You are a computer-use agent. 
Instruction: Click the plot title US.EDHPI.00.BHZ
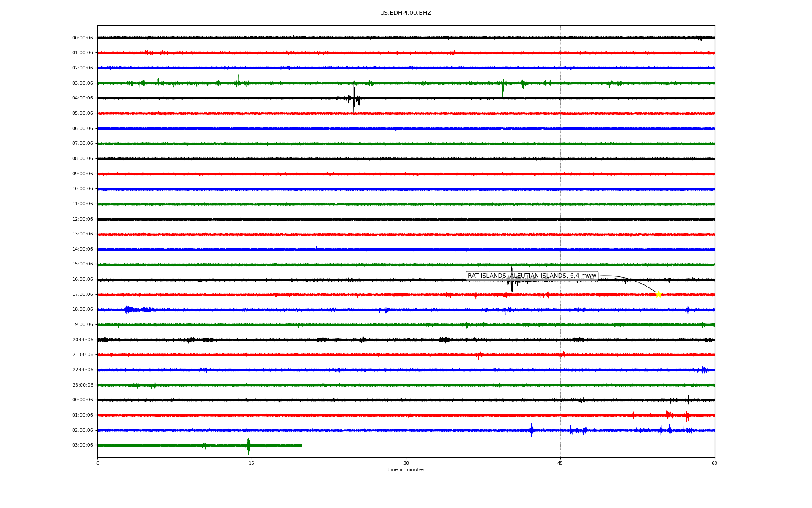tap(406, 13)
